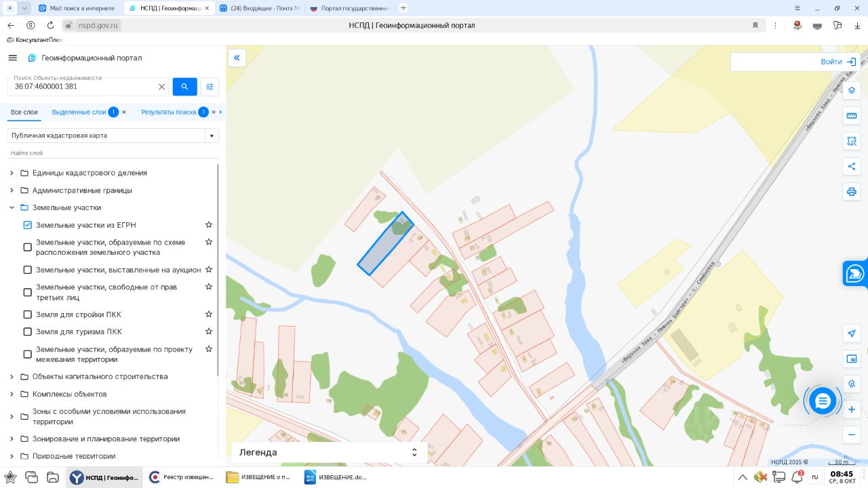
Task: Enable Земля для стройки ПКК checkbox
Action: (x=28, y=314)
